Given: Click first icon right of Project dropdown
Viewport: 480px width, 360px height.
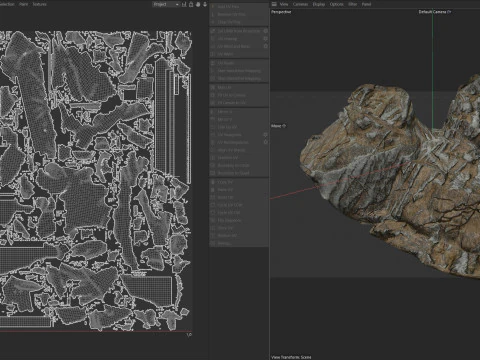Looking at the screenshot, I should (184, 4).
